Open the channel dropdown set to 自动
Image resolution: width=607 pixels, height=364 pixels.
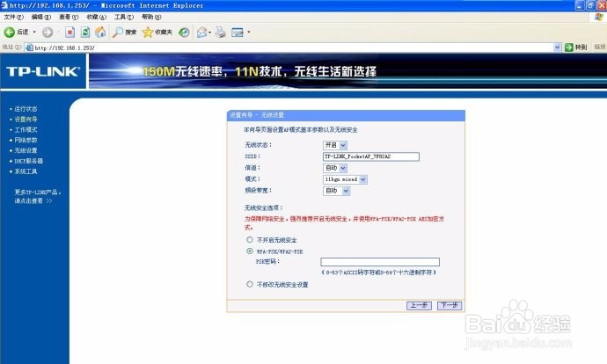click(x=335, y=168)
